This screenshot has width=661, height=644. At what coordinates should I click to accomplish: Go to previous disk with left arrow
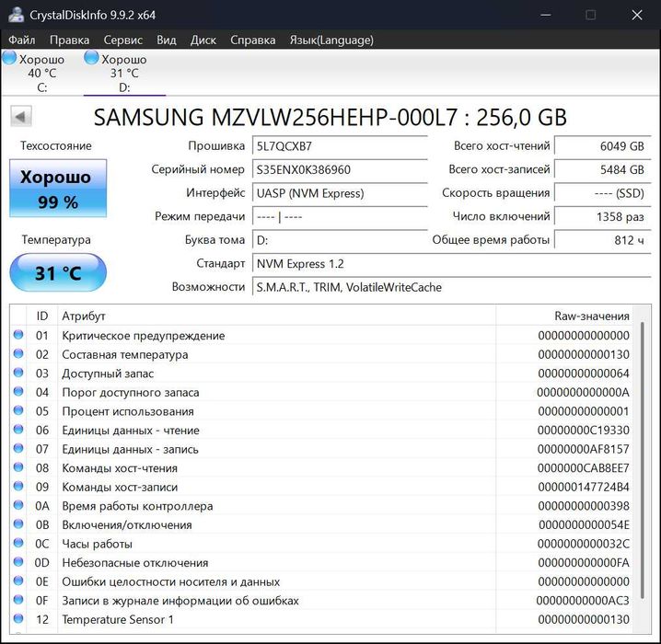coord(20,117)
